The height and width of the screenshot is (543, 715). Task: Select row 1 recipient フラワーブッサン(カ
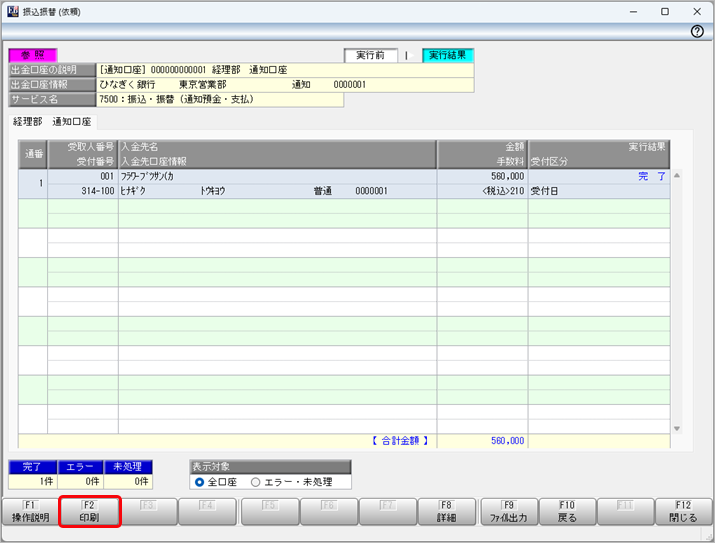point(147,176)
